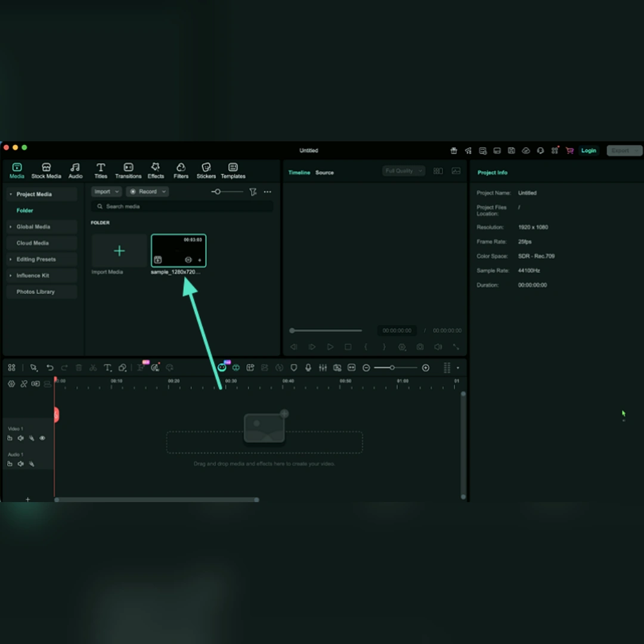
Task: Click the Login button
Action: (589, 151)
